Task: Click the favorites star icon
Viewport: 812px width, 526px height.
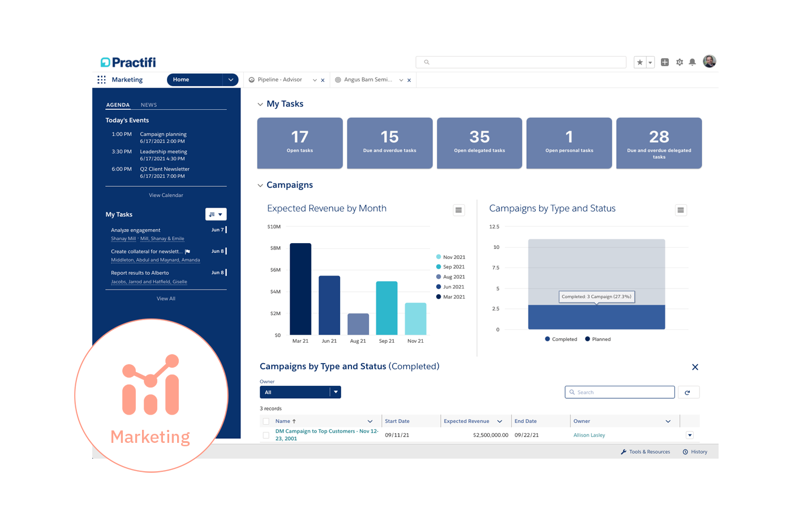Action: pos(639,62)
